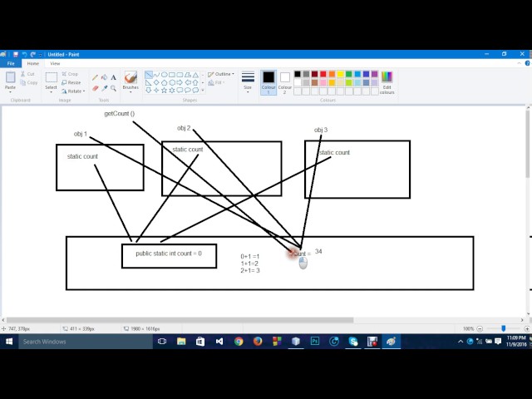Select the Fill with colour bucket tool
This screenshot has height=399, width=532.
[105, 77]
